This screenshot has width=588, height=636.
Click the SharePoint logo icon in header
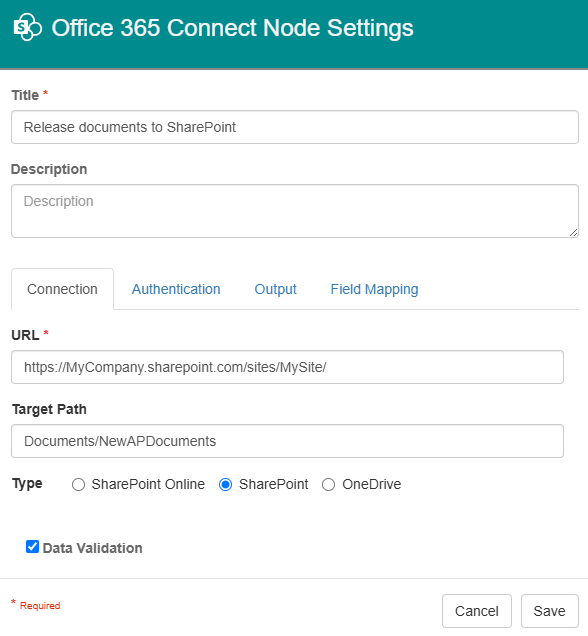tap(27, 27)
